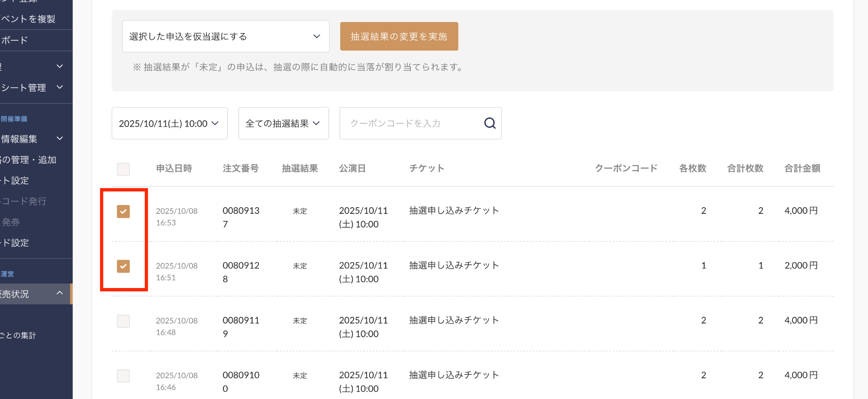Screen dimensions: 868x399
Task: Check the checkbox for order 00809119
Action: 123,321
